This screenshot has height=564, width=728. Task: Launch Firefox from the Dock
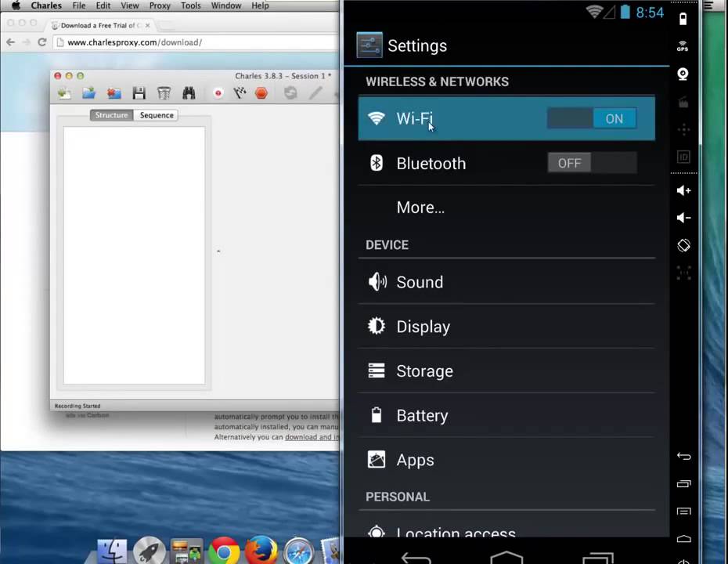[x=261, y=551]
